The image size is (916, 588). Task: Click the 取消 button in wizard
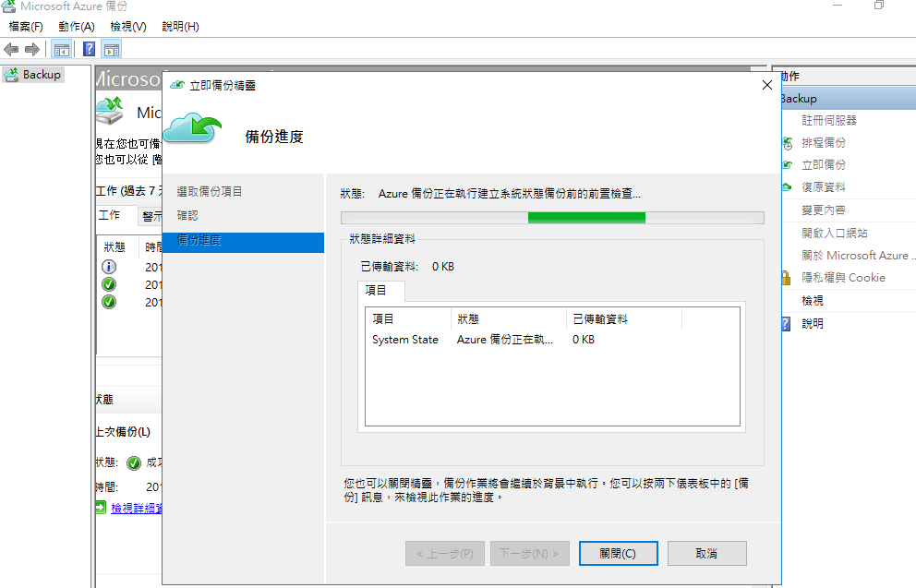[707, 553]
